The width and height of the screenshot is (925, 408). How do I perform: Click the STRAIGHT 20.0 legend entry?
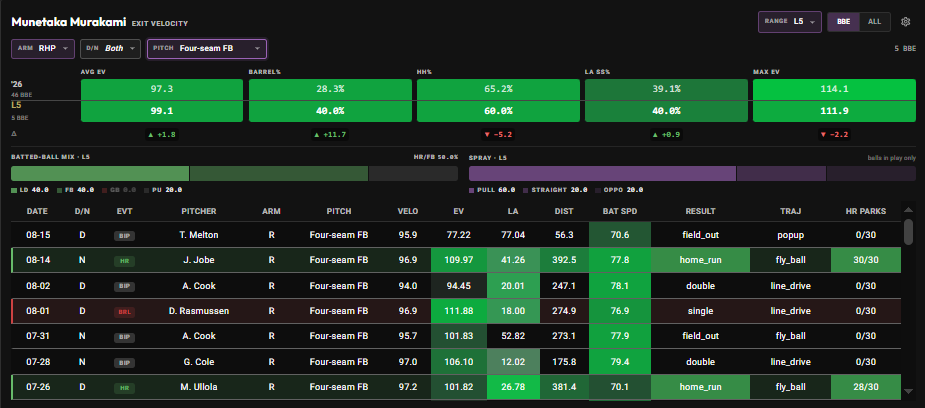click(555, 190)
